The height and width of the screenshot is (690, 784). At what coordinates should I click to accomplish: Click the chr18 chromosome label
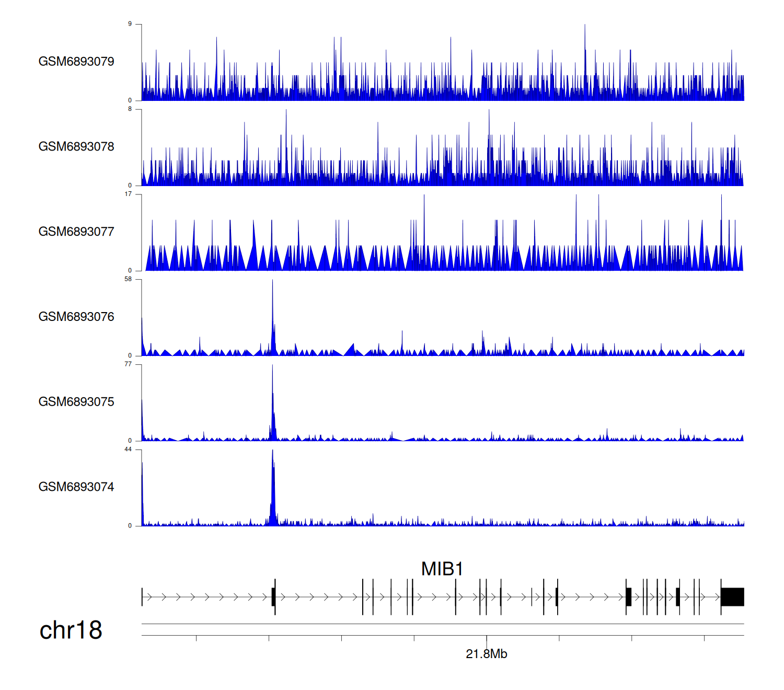point(71,630)
